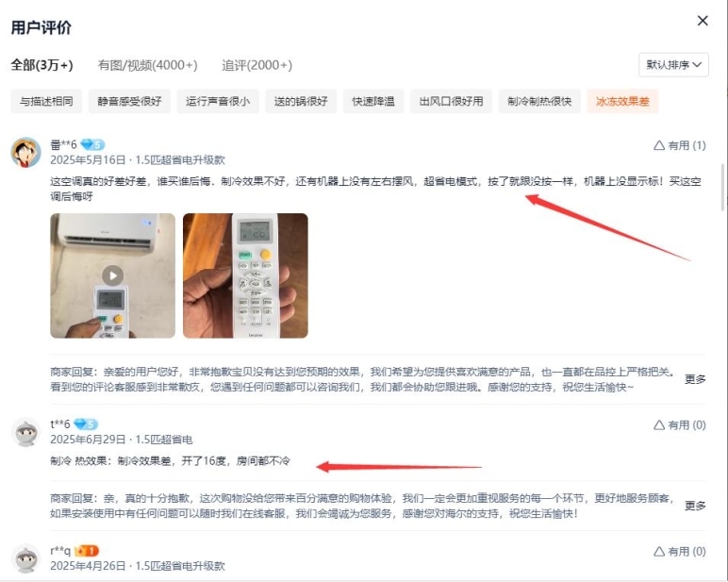
Task: Open the remote control photo thumbnail
Action: [245, 275]
